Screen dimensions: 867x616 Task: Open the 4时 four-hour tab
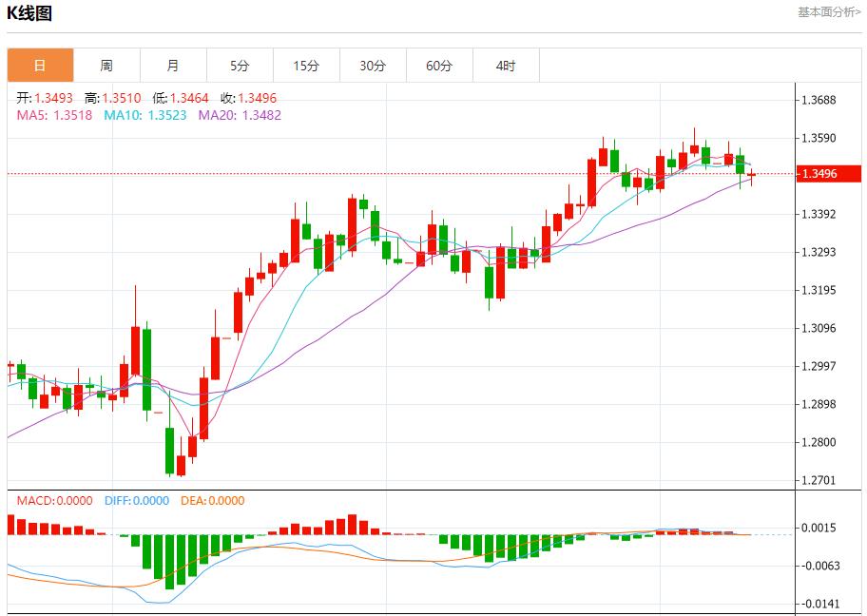pos(506,66)
